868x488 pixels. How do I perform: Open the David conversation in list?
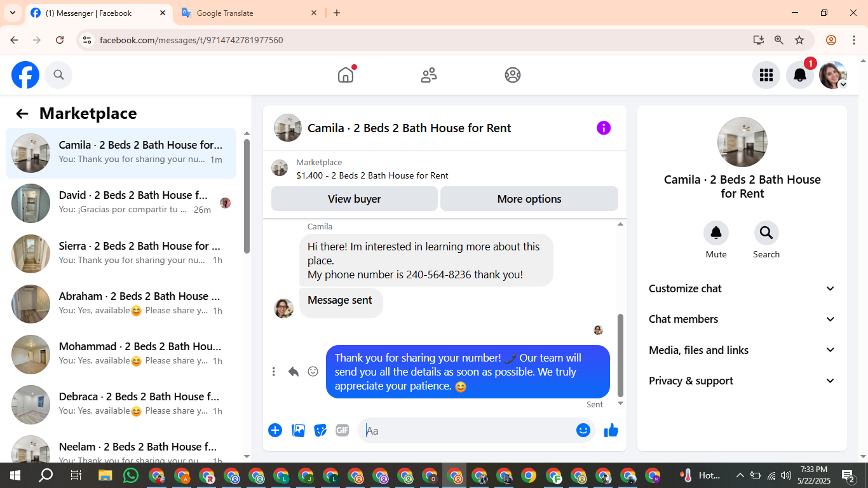(x=121, y=203)
